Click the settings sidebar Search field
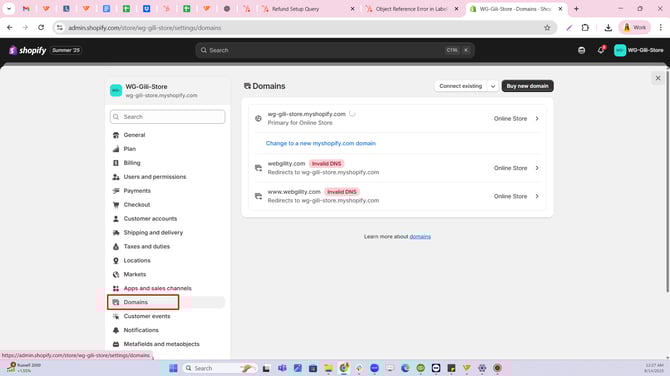This screenshot has width=670, height=376. point(168,117)
